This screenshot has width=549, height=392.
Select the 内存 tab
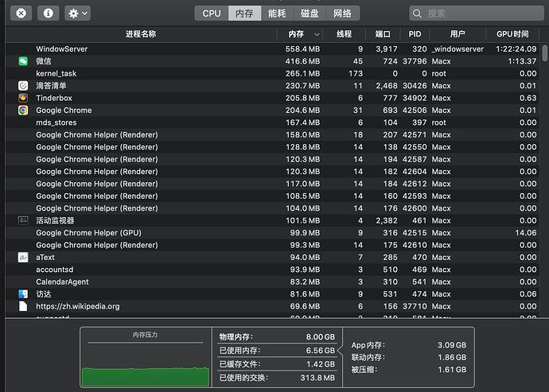point(244,14)
